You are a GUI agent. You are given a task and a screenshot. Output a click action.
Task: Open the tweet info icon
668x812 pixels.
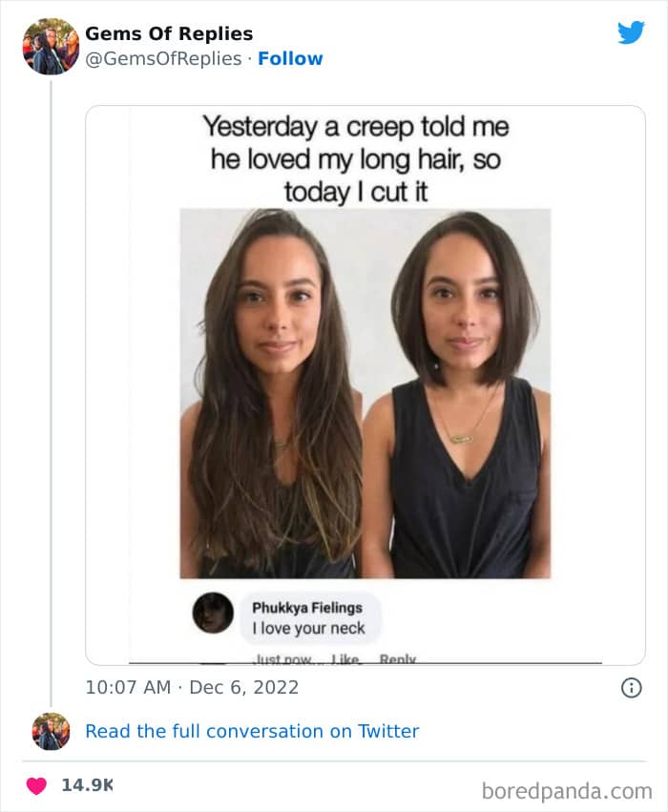coord(631,687)
